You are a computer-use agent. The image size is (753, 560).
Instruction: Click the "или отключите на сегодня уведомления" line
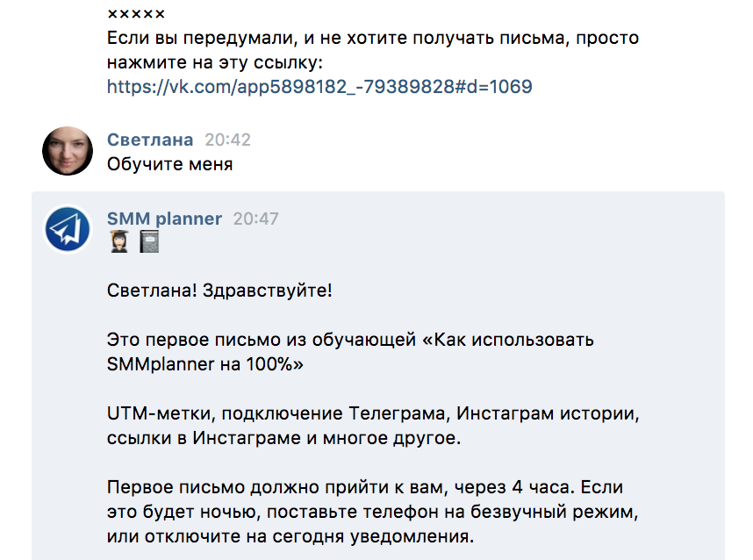[x=290, y=536]
